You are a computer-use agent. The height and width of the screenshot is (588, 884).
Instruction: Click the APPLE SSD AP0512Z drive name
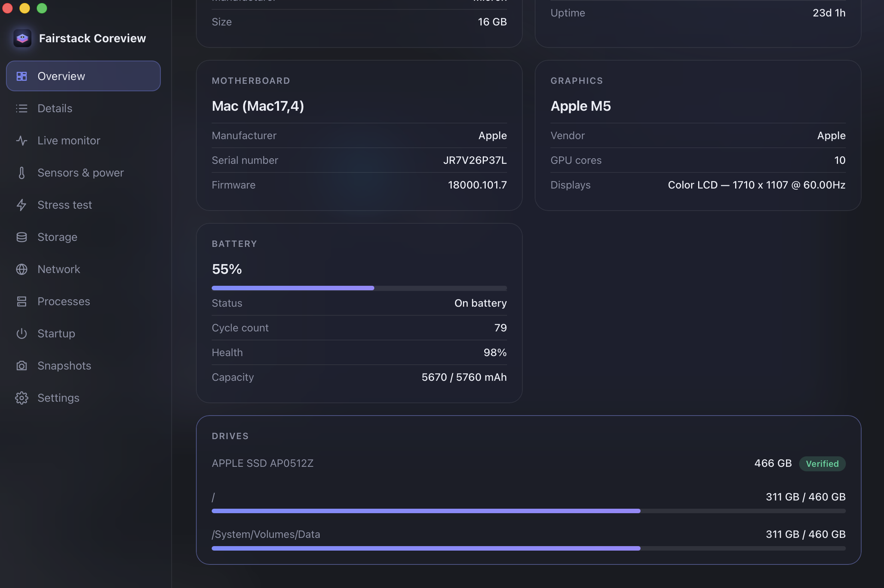(x=263, y=463)
